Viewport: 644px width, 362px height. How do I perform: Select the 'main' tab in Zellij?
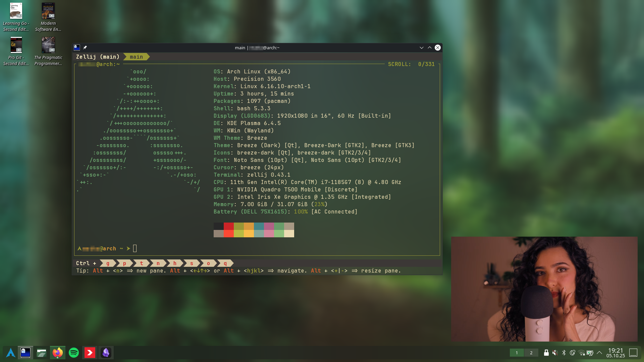click(136, 57)
